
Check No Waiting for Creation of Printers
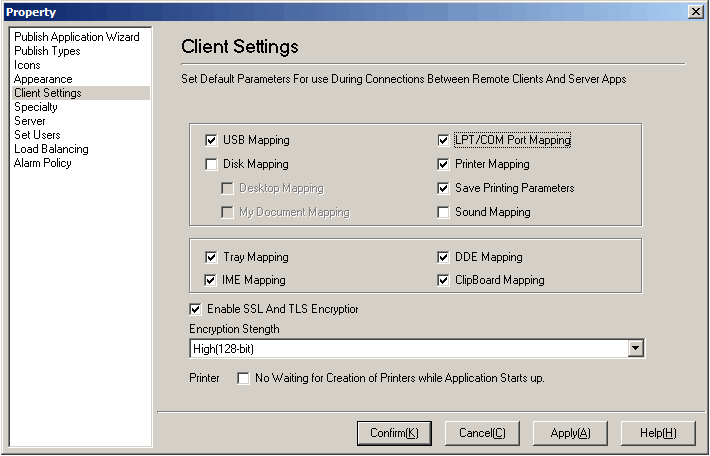point(243,378)
